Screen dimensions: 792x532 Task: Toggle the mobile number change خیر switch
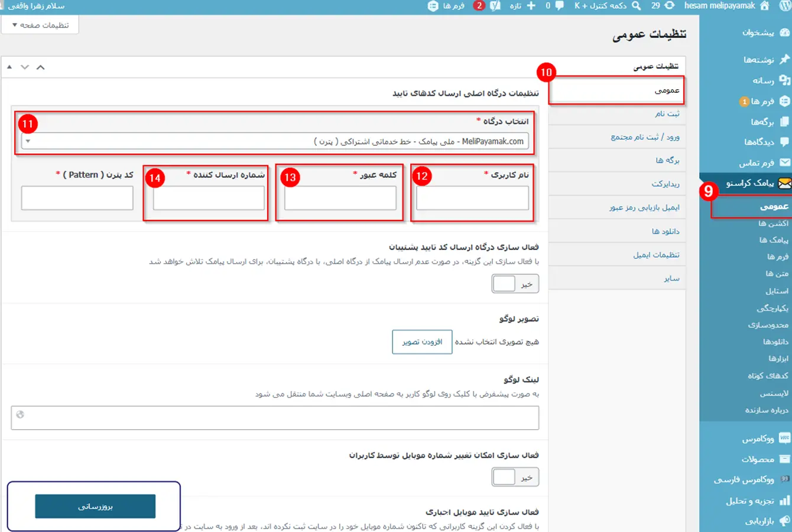coord(515,477)
